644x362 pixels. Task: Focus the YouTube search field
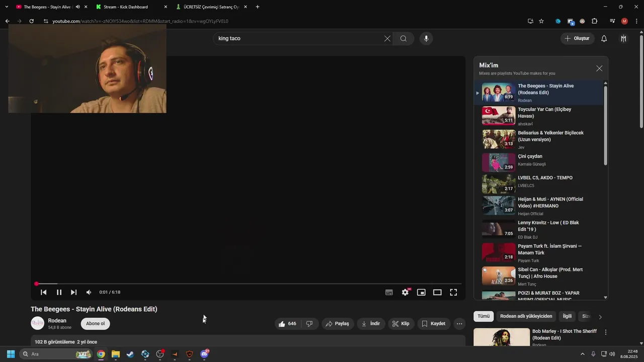point(298,39)
